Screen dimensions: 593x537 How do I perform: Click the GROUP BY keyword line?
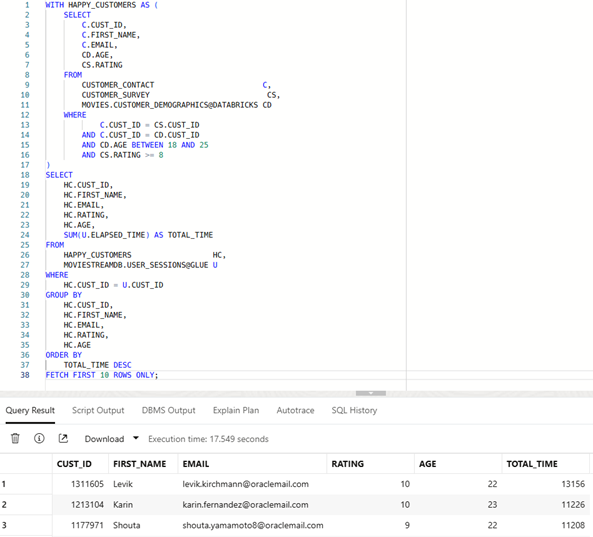[x=64, y=295]
